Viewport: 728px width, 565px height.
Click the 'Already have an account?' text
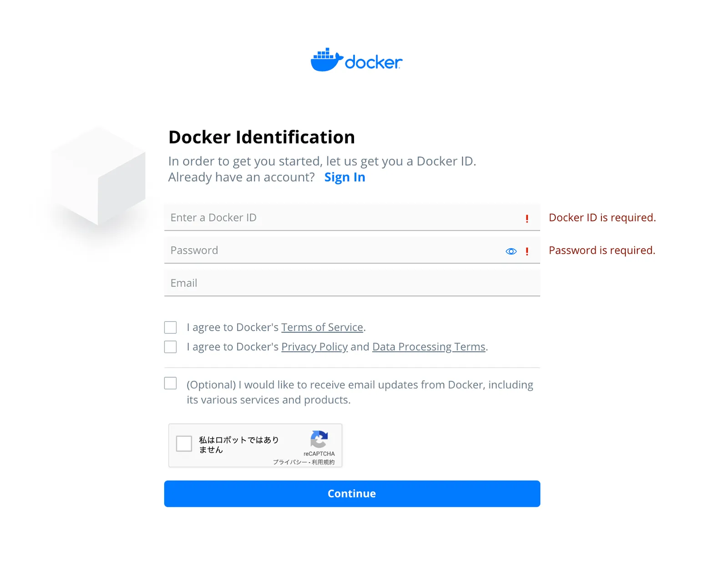coord(242,177)
